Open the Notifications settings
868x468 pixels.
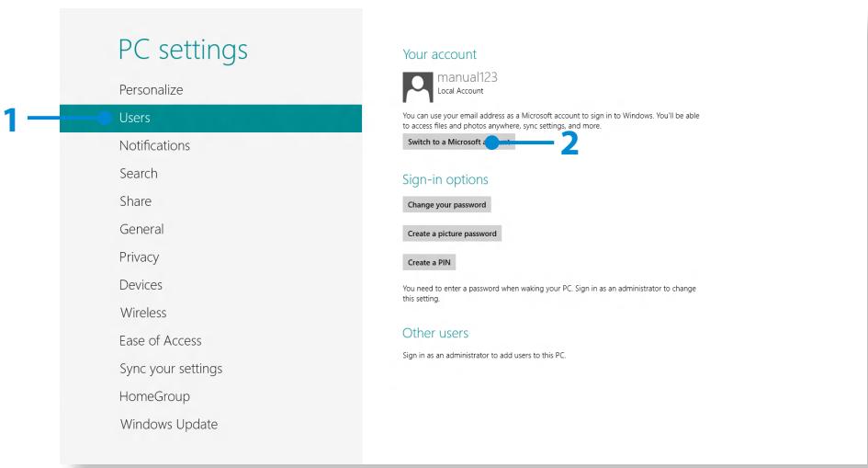tap(154, 145)
